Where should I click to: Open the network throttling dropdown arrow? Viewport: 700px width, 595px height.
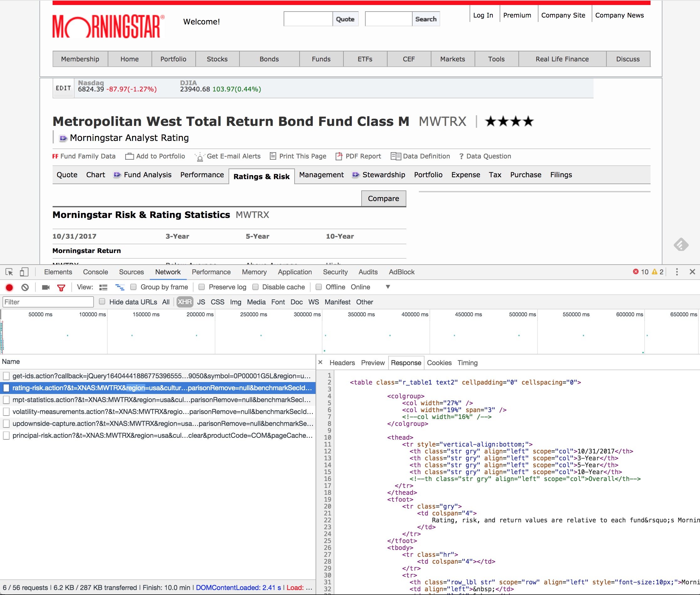point(388,287)
